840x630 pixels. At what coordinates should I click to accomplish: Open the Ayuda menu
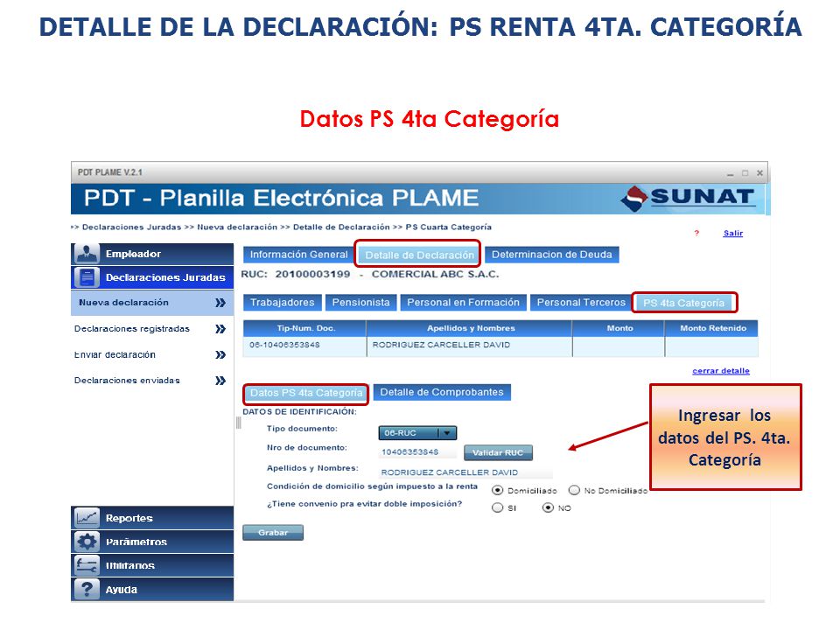tap(152, 589)
